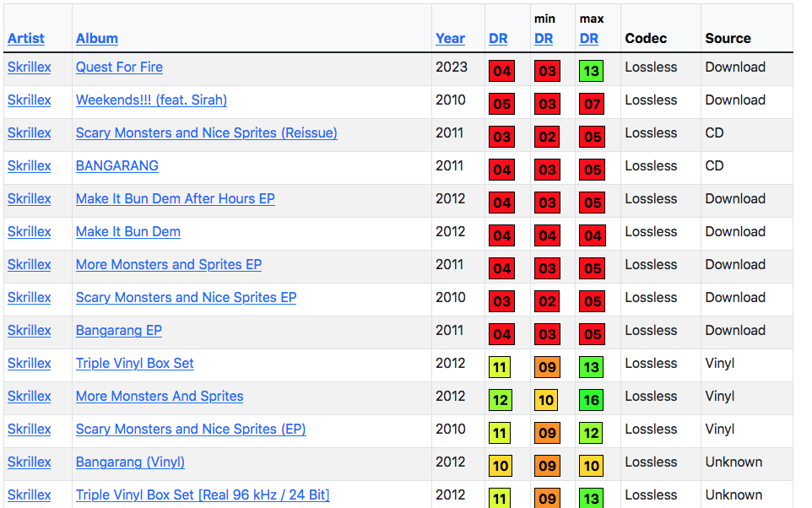Click DR 10 badge in Bangarang (Vinyl) row
Screen dimensions: 812x508
(x=501, y=466)
